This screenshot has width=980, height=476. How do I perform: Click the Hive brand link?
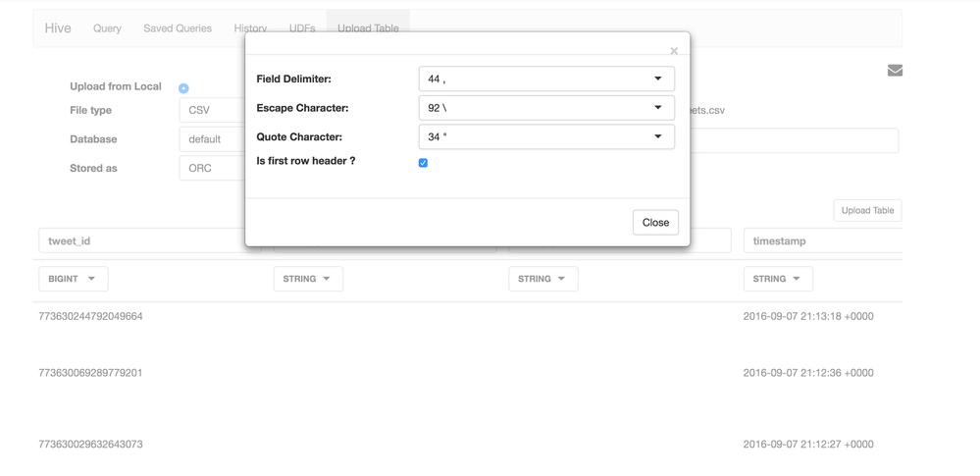[x=58, y=28]
